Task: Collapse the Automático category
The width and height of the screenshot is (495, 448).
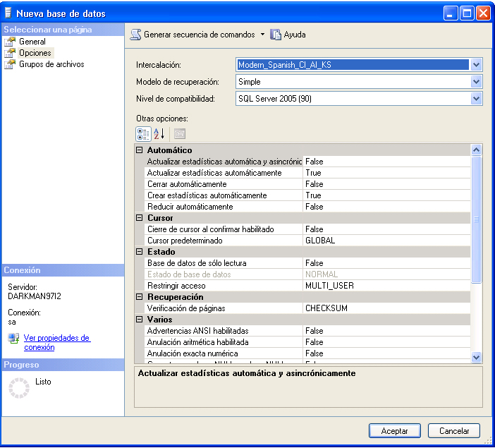Action: pos(140,150)
